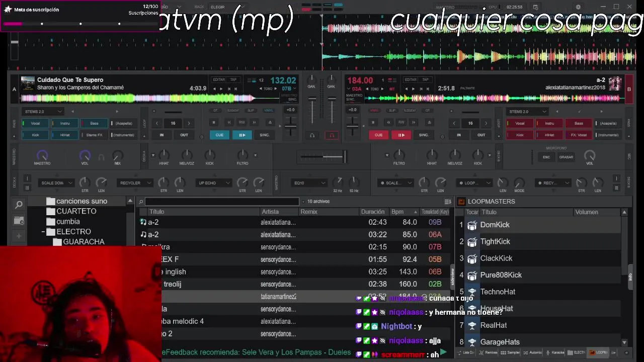The image size is (644, 362).
Task: Sort the track list by Título column
Action: [x=203, y=212]
